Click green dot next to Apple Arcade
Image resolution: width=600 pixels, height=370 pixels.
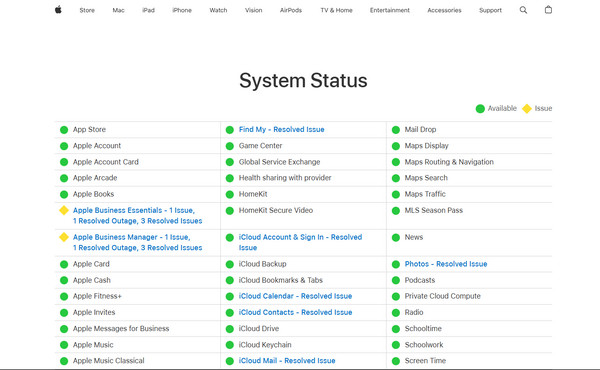(x=64, y=178)
